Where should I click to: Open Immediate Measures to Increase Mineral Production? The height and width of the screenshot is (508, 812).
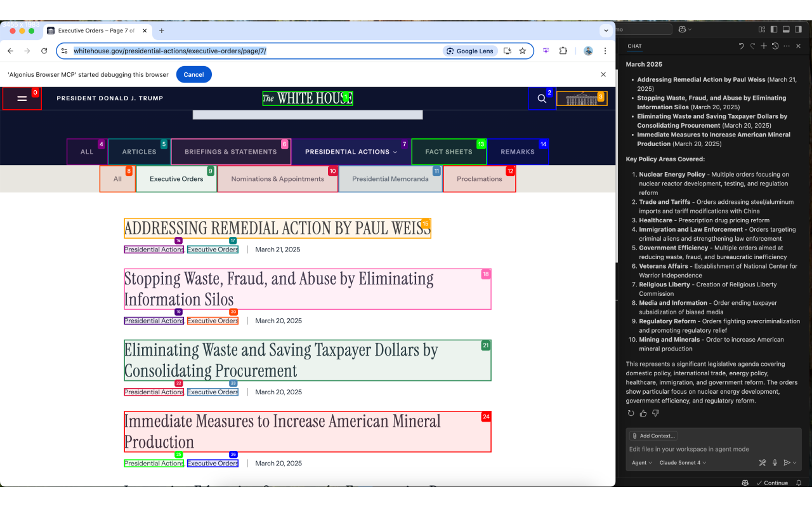click(308, 431)
